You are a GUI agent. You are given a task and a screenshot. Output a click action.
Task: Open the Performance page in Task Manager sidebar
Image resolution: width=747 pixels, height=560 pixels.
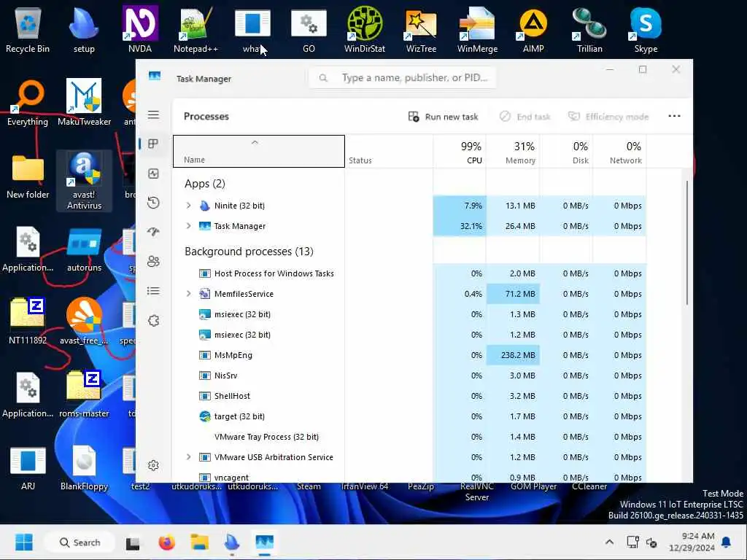[153, 174]
